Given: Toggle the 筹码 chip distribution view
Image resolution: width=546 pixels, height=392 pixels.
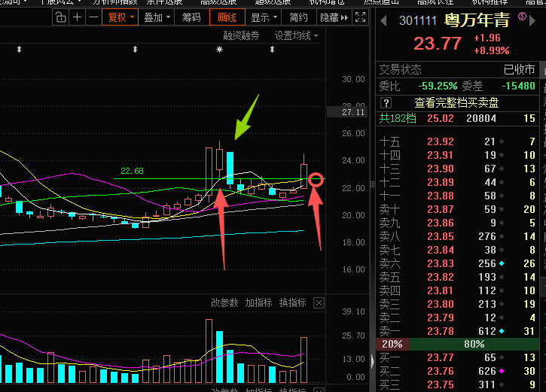Looking at the screenshot, I should click(191, 17).
